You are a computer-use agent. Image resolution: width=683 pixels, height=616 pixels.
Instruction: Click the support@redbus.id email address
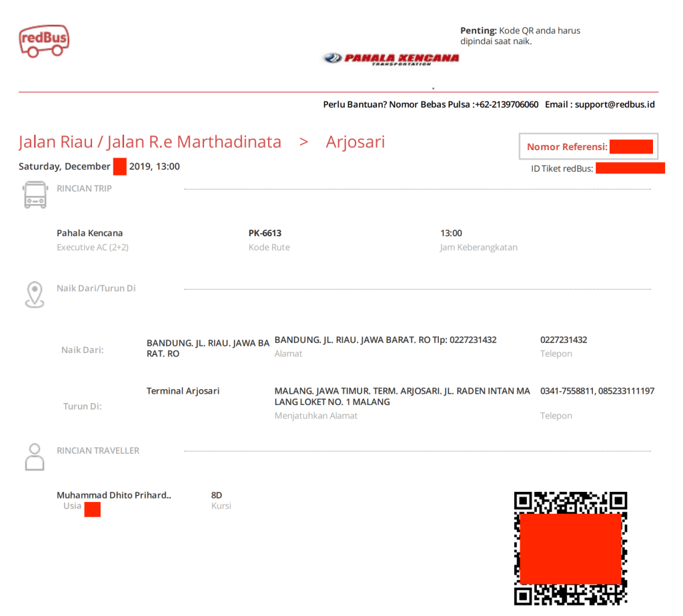point(614,105)
